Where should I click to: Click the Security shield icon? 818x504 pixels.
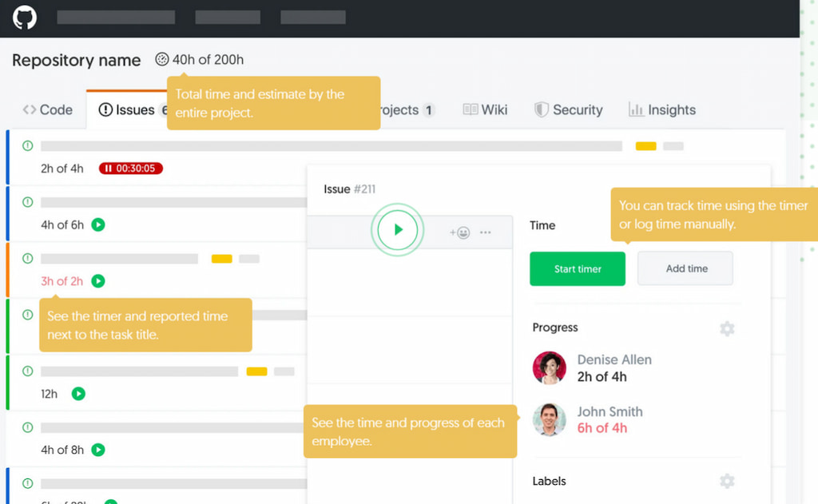point(542,109)
